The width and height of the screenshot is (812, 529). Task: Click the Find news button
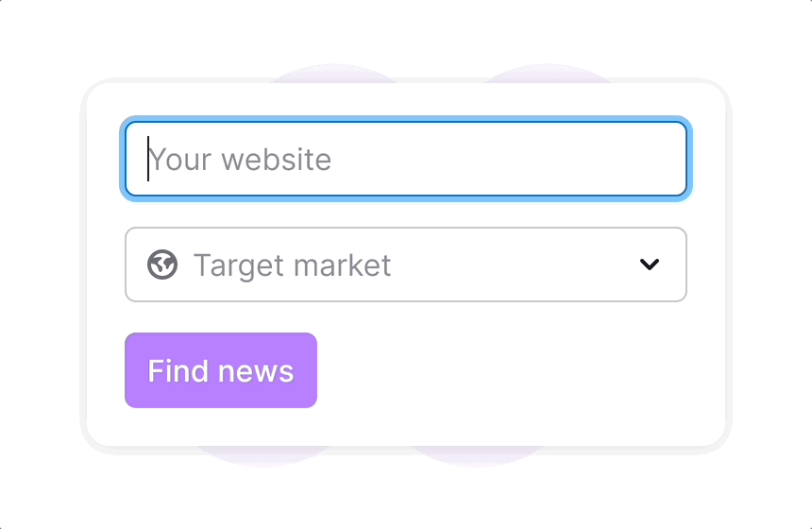coord(221,370)
